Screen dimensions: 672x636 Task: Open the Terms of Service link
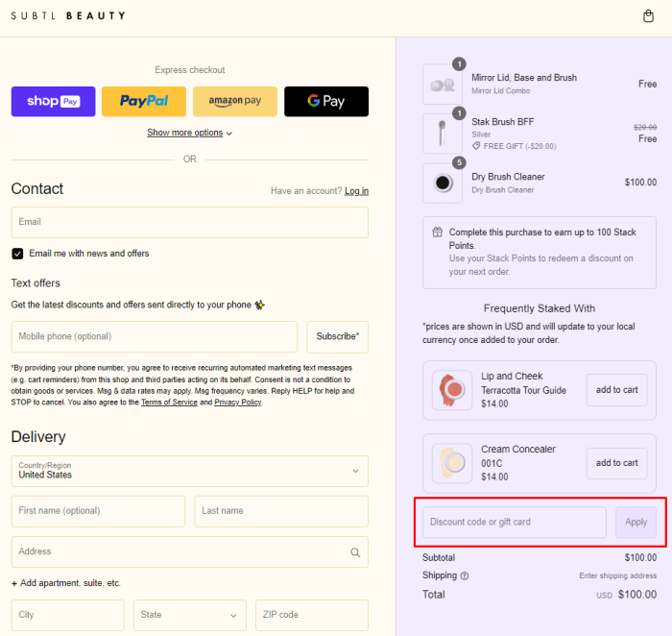point(169,403)
